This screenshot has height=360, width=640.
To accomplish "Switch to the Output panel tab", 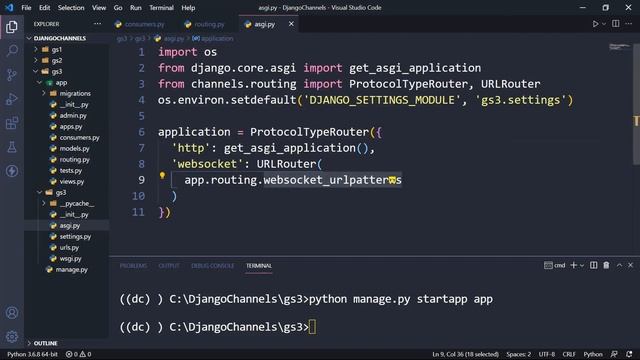I will 169,266.
